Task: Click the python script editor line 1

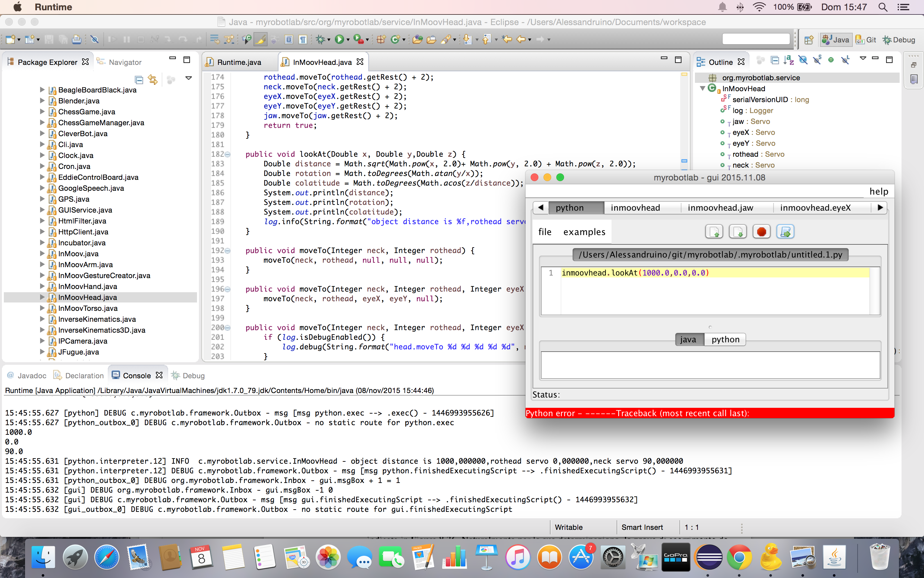Action: coord(715,273)
